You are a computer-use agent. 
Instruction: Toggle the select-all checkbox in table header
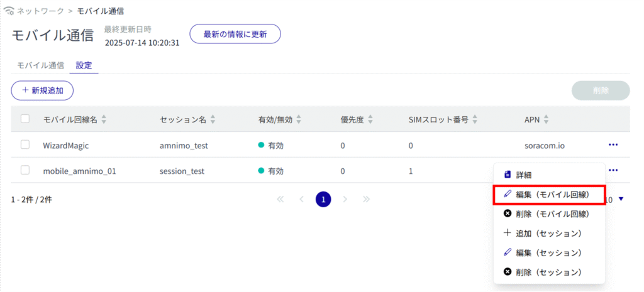point(25,119)
